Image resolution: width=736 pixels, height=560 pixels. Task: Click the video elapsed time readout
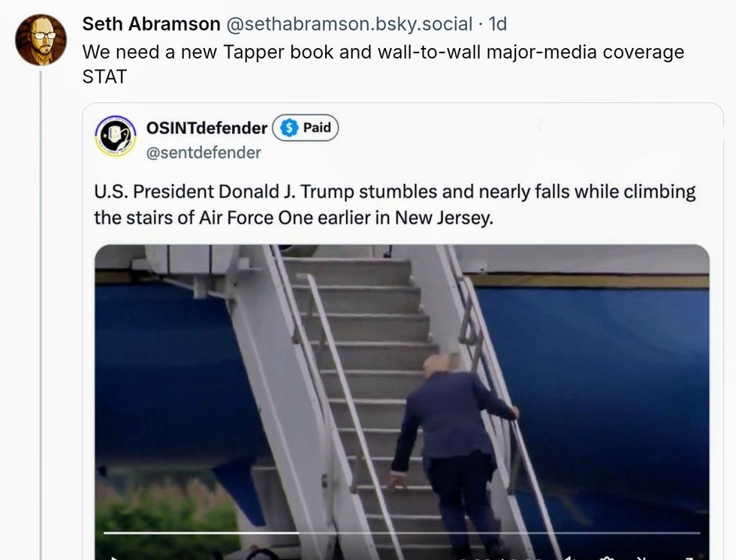[500, 558]
